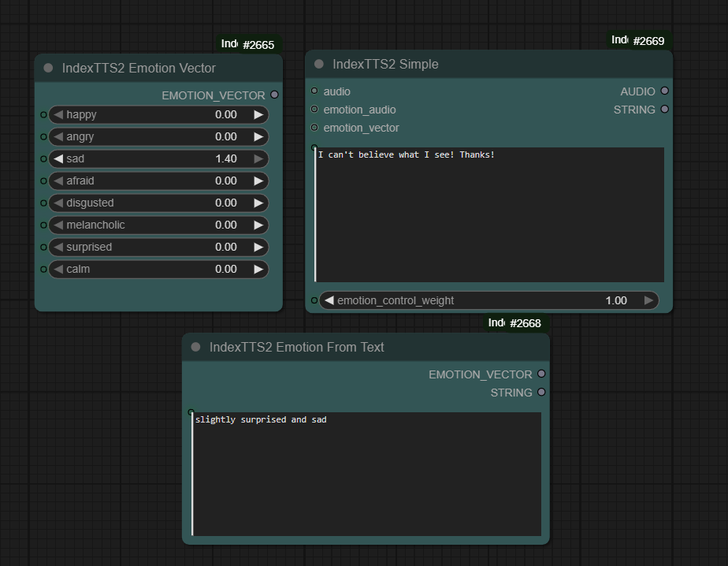Click the STRING output on Emotion From Text node
The height and width of the screenshot is (566, 728).
pos(541,393)
